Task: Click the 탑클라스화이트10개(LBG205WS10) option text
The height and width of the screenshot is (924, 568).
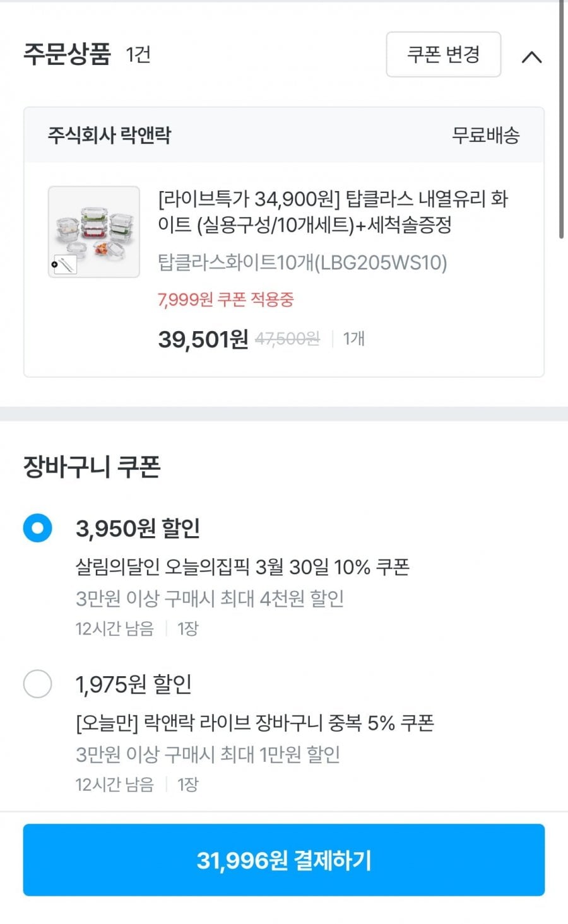Action: point(302,262)
